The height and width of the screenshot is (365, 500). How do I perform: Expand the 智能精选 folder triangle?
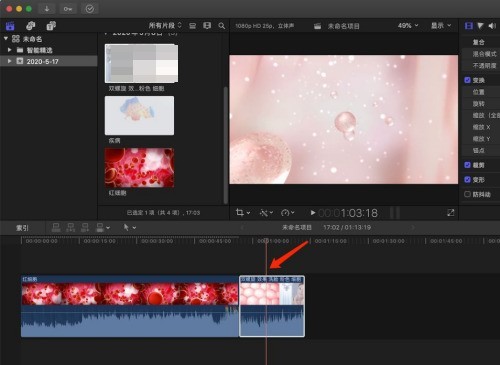point(10,50)
